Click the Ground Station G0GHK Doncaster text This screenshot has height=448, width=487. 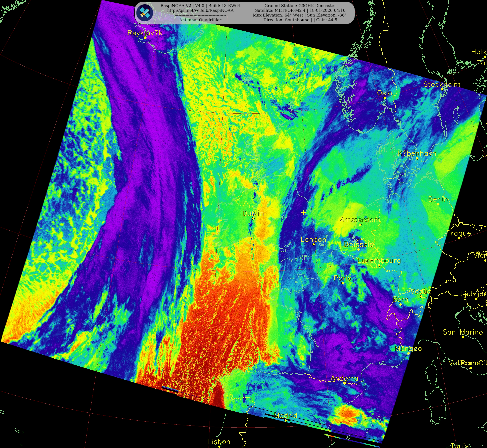click(x=300, y=6)
